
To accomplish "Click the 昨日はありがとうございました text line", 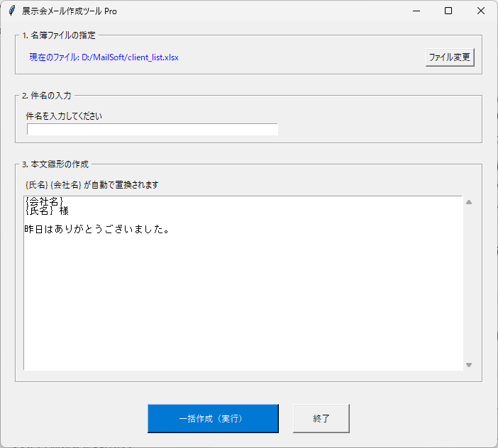I will [96, 230].
